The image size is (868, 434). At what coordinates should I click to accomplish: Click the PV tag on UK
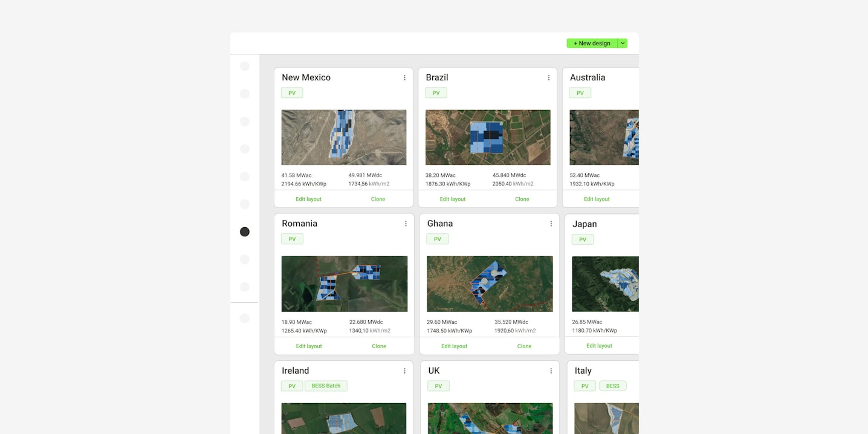coord(438,386)
